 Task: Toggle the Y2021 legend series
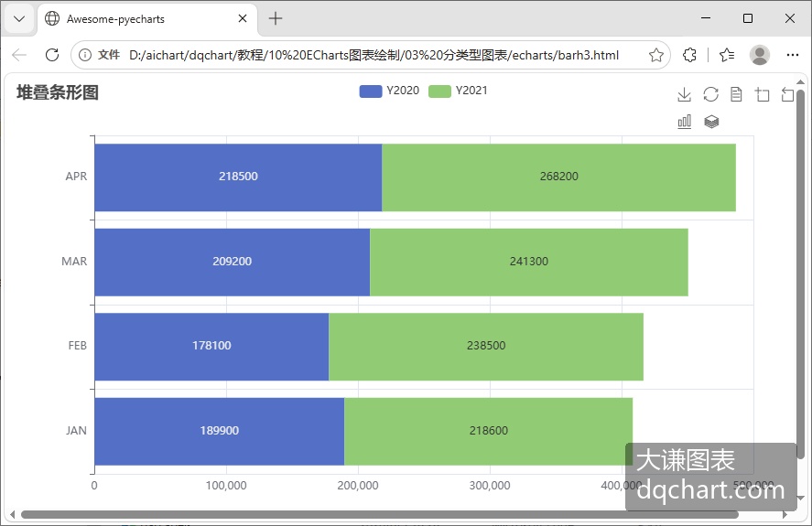pyautogui.click(x=459, y=91)
